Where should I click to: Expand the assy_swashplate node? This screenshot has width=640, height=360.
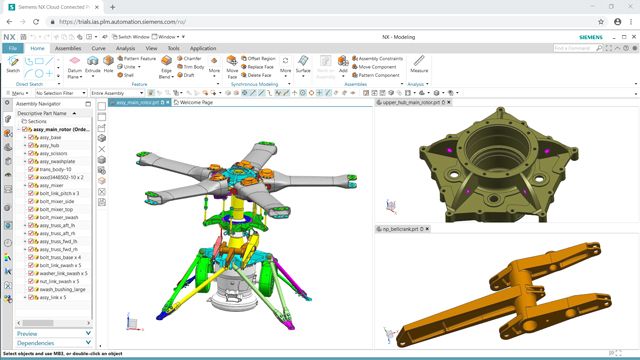tap(25, 162)
